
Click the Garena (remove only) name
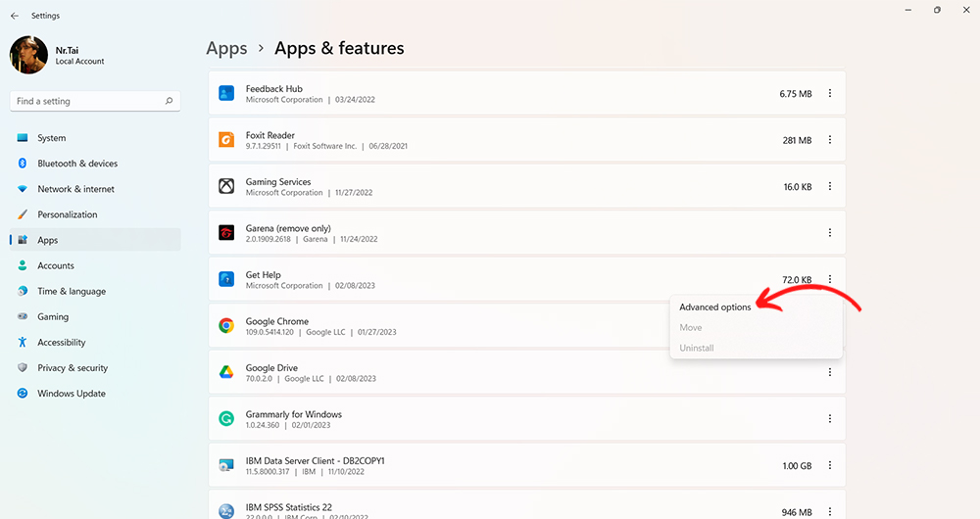coord(288,228)
